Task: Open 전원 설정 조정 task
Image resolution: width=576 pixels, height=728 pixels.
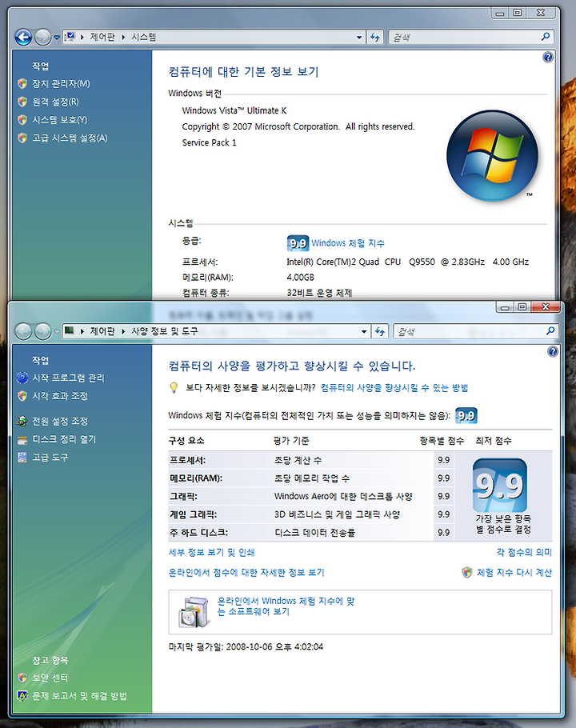Action: (60, 421)
